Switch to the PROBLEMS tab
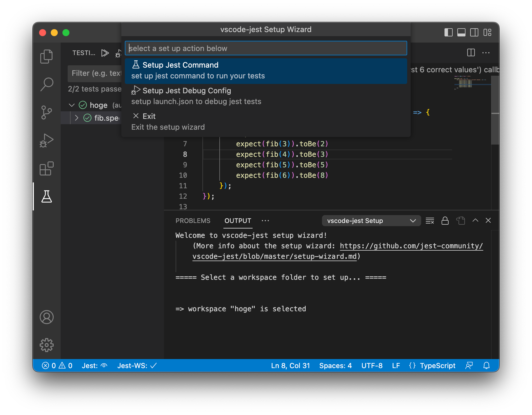532x415 pixels. click(x=193, y=221)
